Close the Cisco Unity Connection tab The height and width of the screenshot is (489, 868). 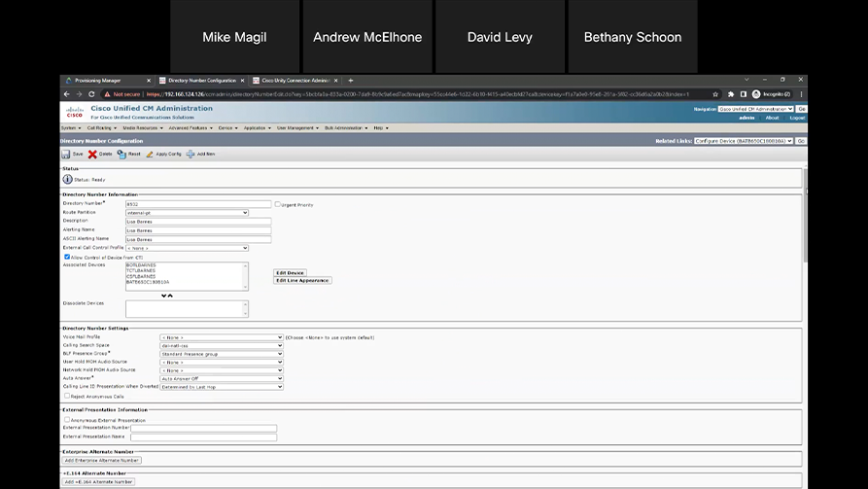tap(335, 81)
